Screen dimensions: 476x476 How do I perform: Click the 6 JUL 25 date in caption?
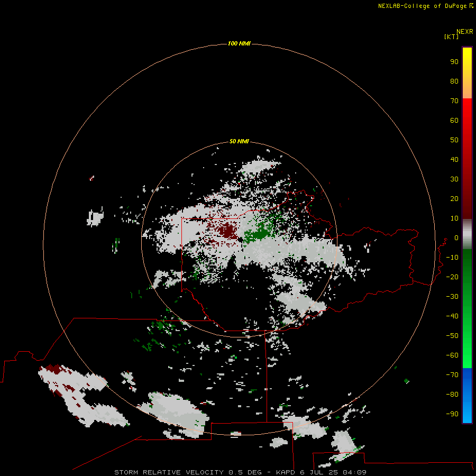pyautogui.click(x=319, y=472)
